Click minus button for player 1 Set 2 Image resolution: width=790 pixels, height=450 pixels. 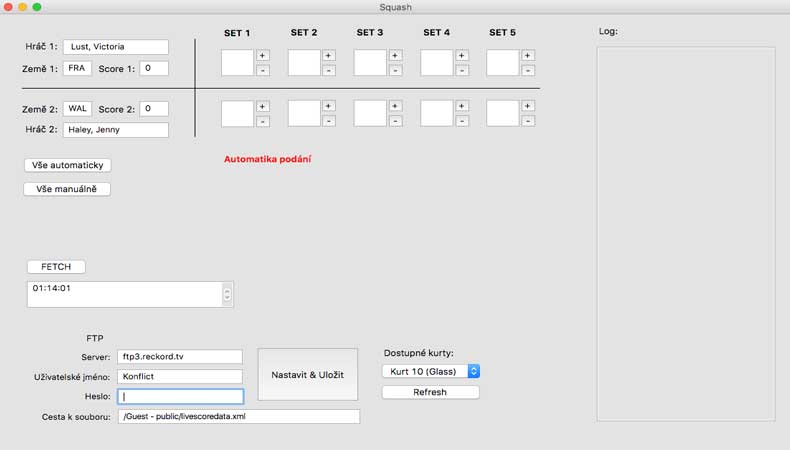click(329, 71)
